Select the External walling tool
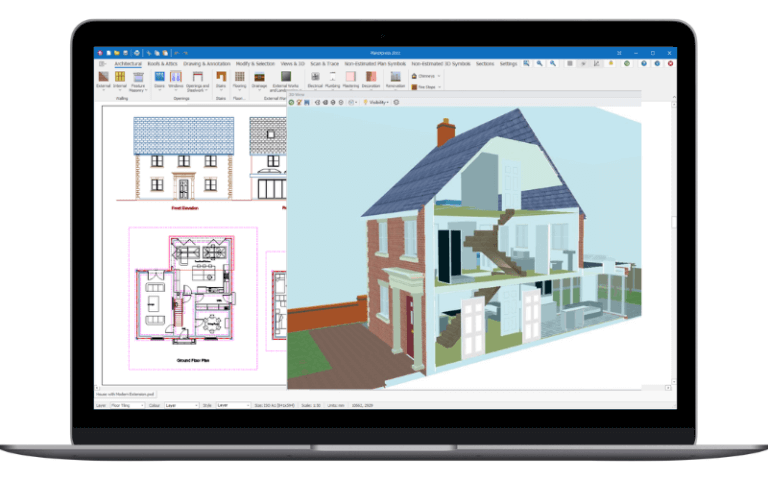 pos(103,80)
